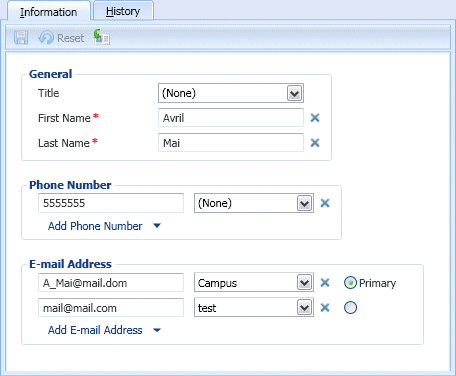
Task: Open the Campus email type dropdown
Action: pos(304,283)
